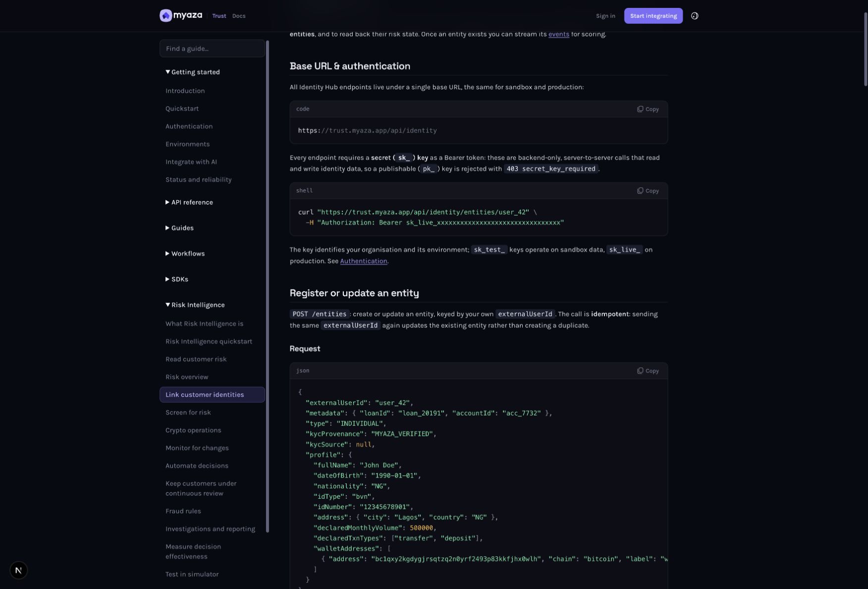Expand the API reference section
The height and width of the screenshot is (589, 868).
189,202
